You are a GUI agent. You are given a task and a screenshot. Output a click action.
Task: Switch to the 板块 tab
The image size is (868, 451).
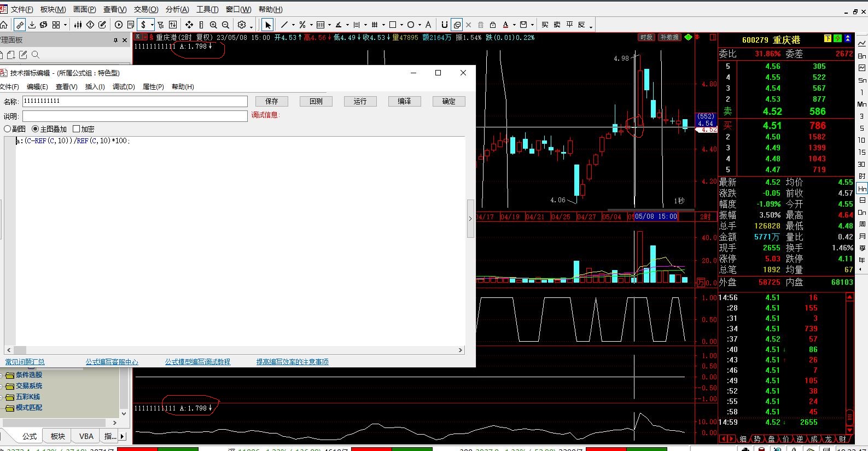(x=58, y=436)
